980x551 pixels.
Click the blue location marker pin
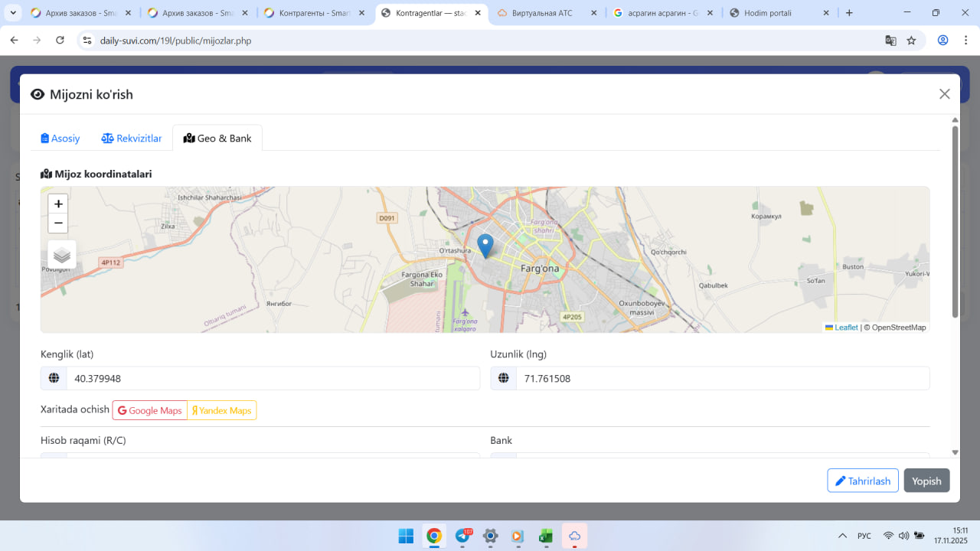click(485, 245)
